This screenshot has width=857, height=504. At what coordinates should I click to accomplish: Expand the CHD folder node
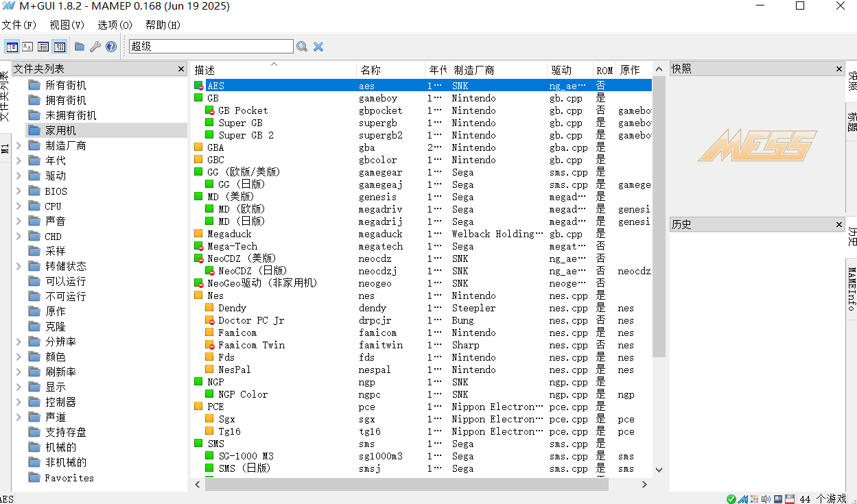click(19, 236)
